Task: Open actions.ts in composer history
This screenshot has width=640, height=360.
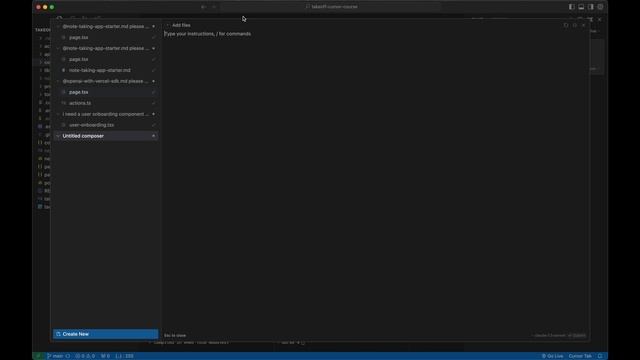Action: (x=80, y=103)
